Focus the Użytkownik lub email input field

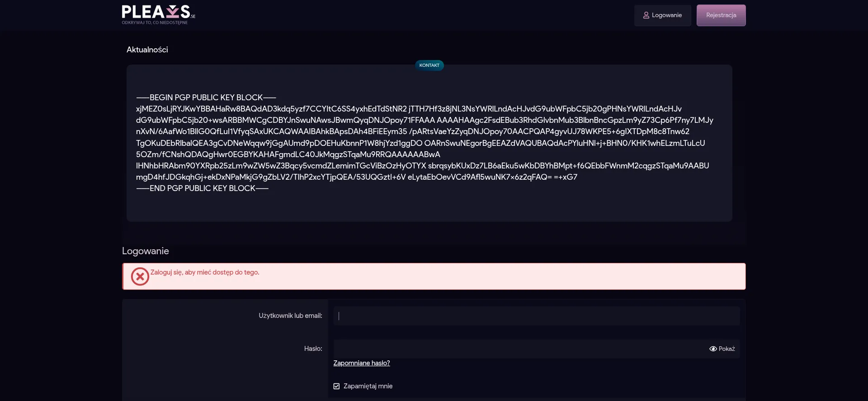[536, 316]
